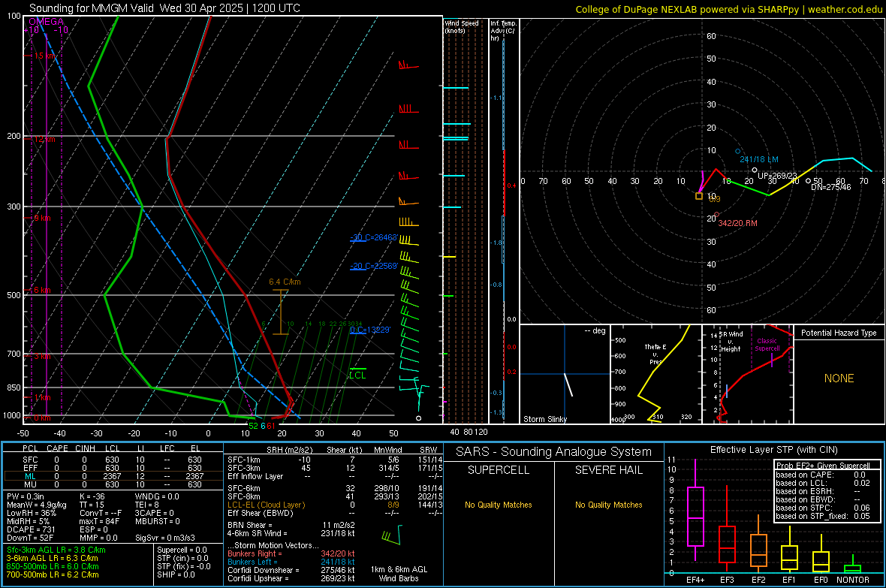
Task: Click the PW = 0.3in value
Action: click(x=26, y=496)
